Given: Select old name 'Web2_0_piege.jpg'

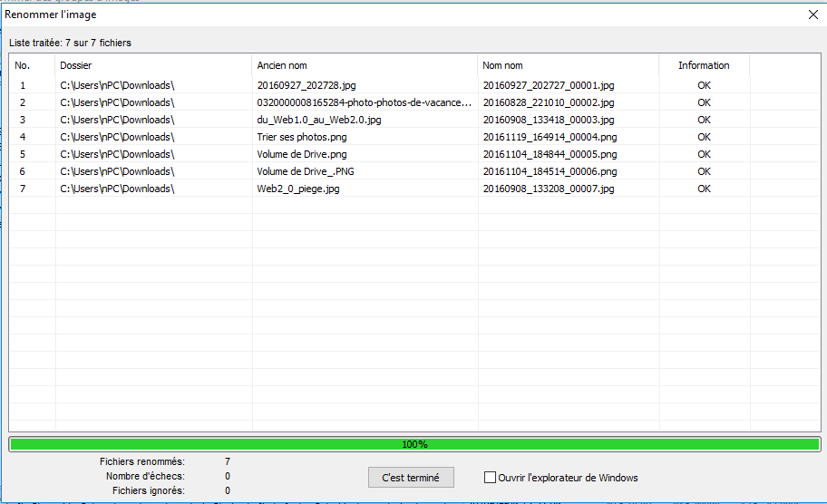Looking at the screenshot, I should (298, 189).
